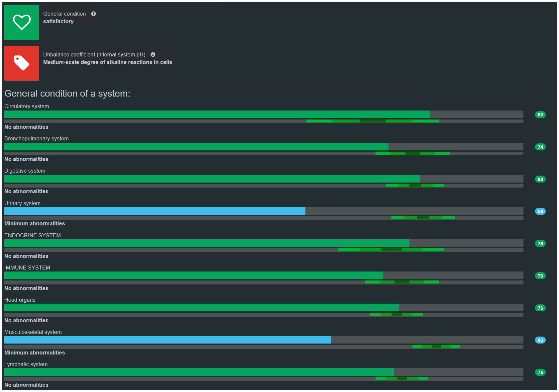The image size is (559, 392).
Task: Click the Digestive system green progress bar
Action: [212, 179]
